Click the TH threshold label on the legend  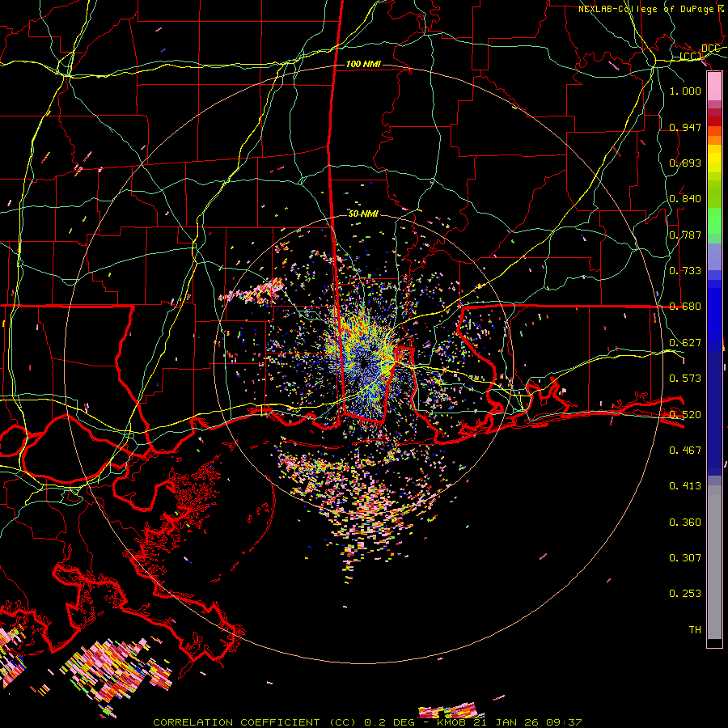[x=695, y=630]
